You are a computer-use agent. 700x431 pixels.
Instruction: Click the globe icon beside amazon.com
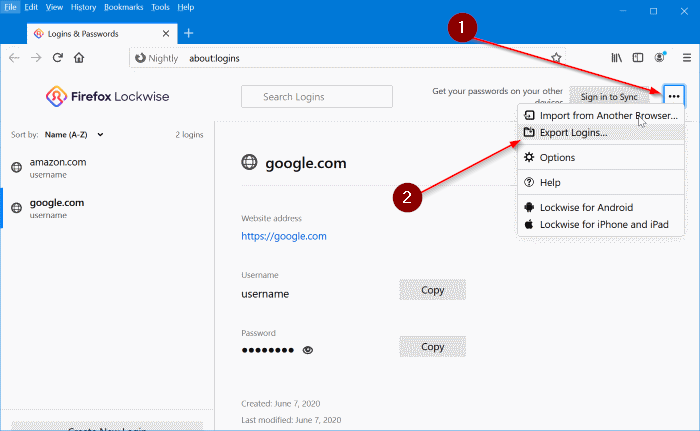tap(17, 167)
